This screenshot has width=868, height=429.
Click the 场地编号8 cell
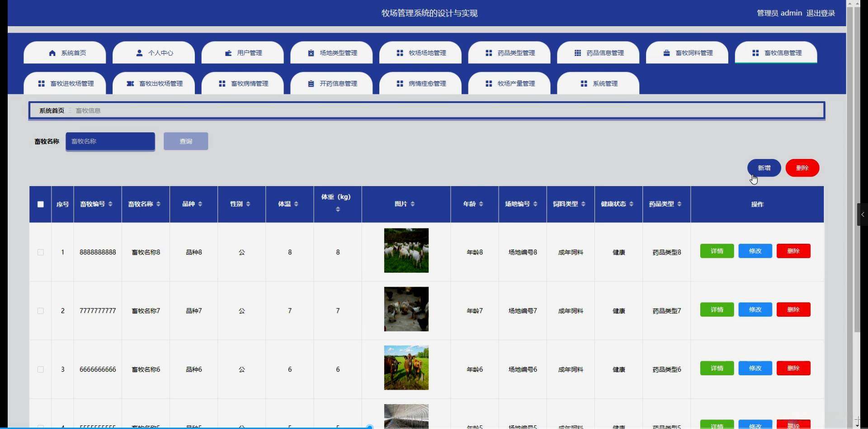[x=523, y=252]
